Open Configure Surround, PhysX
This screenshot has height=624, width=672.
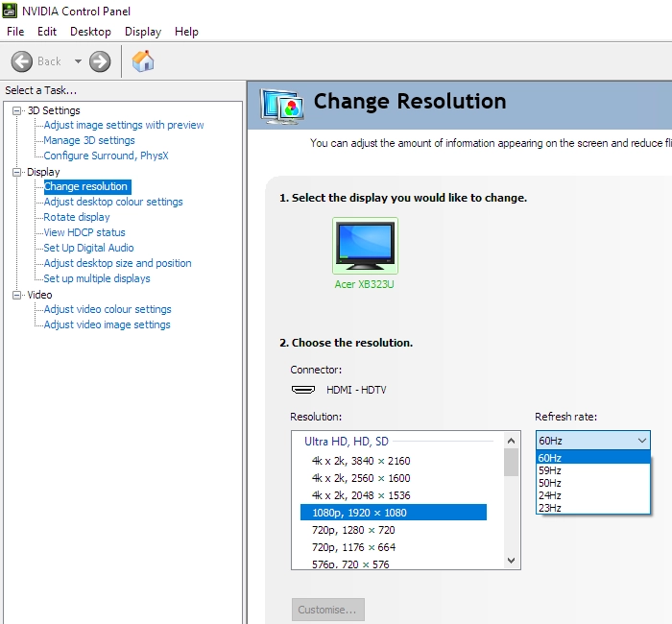(106, 156)
